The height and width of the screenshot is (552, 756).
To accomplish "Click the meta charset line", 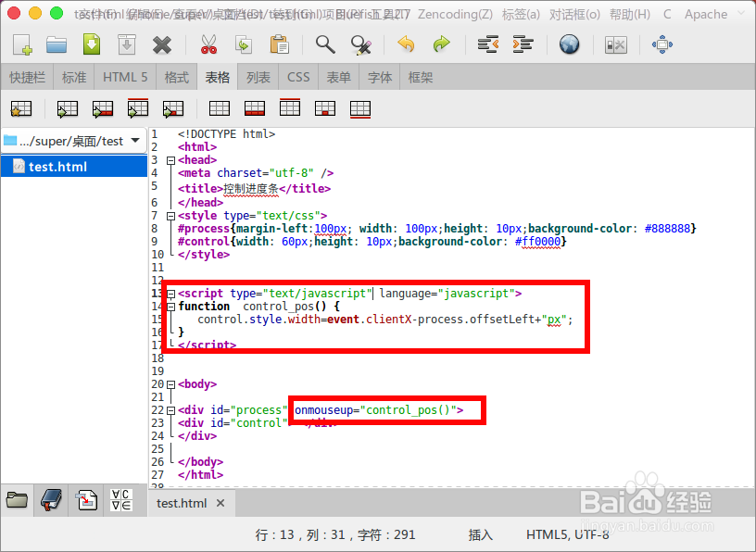I will click(256, 173).
